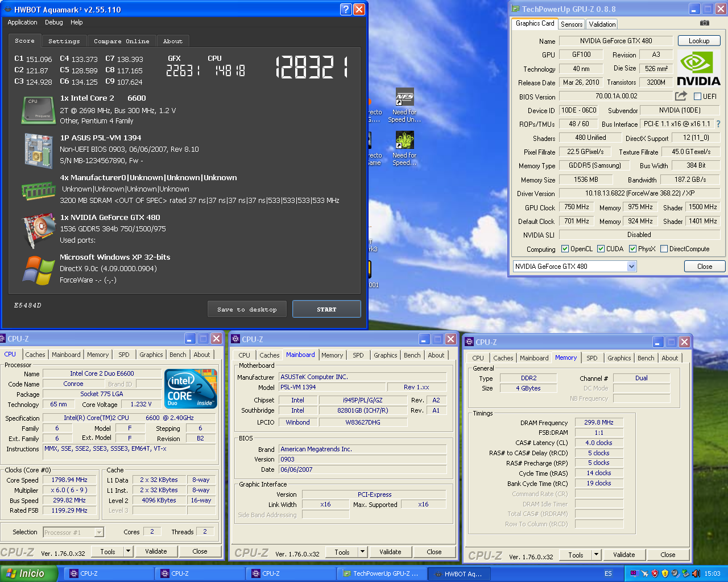Click the grey loudspeaker audio manager tray icon
This screenshot has height=582, width=728.
point(675,573)
